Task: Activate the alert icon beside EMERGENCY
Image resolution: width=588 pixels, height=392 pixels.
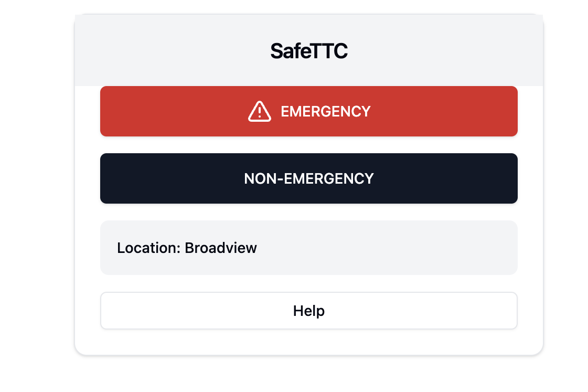Action: click(259, 111)
